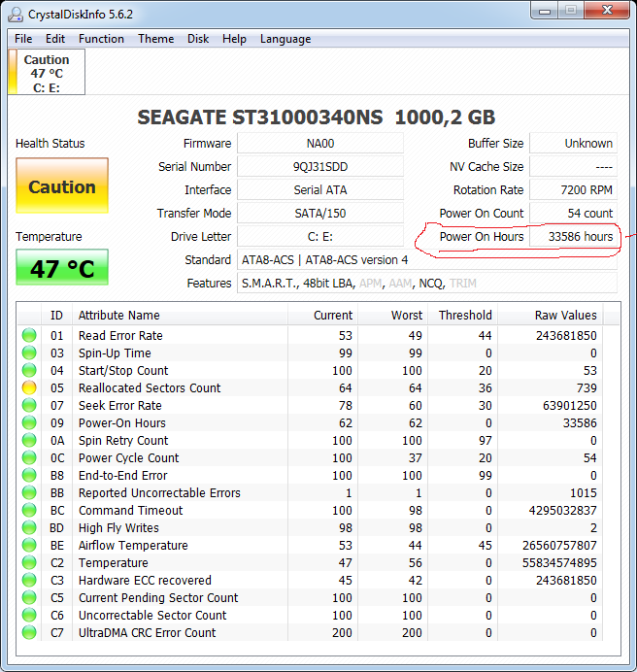Click green circle for Command Timeout row
Image resolution: width=637 pixels, height=672 pixels.
pos(29,510)
